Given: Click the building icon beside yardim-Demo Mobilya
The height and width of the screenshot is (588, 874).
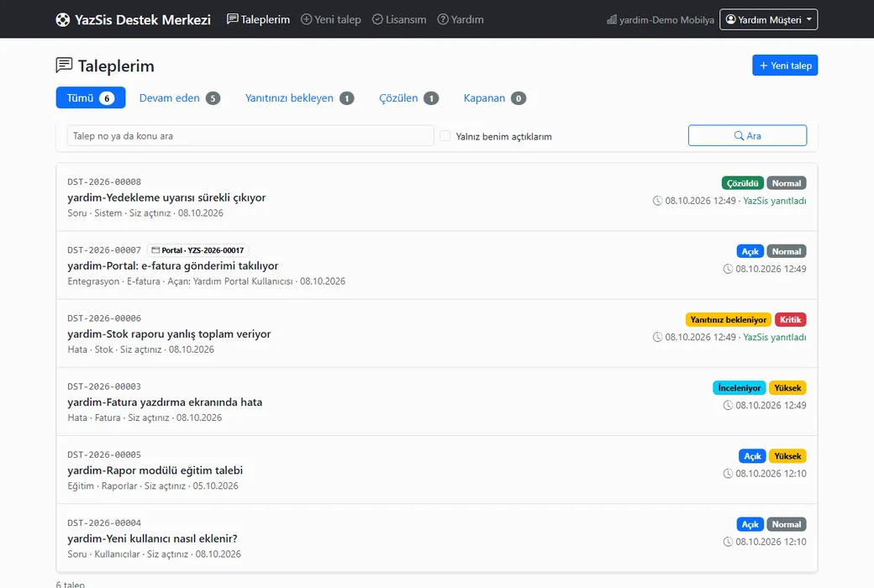Looking at the screenshot, I should (612, 20).
